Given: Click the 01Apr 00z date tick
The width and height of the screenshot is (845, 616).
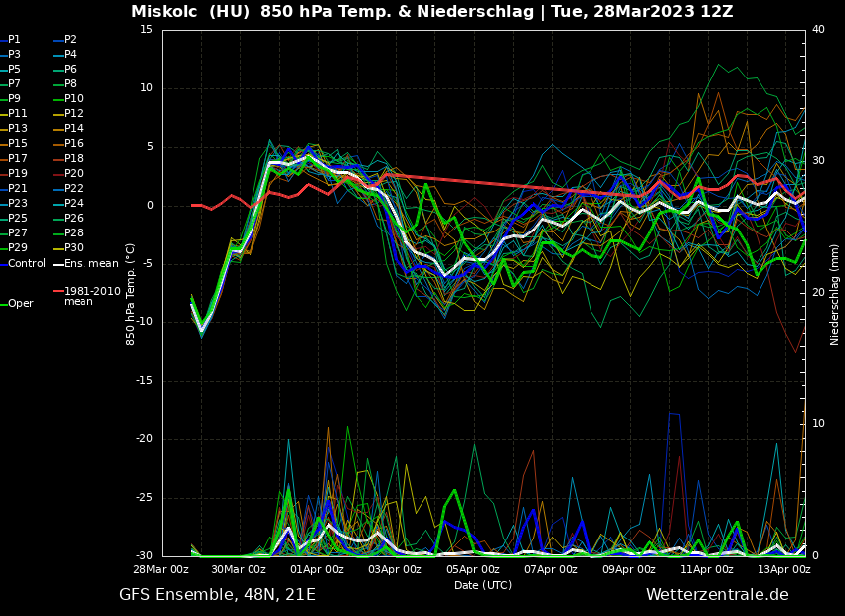Looking at the screenshot, I should 317,570.
